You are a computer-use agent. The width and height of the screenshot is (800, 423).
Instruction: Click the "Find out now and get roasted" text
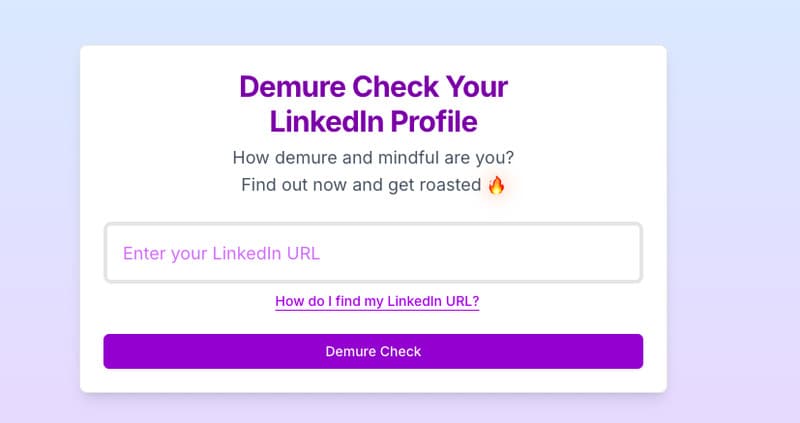click(361, 185)
